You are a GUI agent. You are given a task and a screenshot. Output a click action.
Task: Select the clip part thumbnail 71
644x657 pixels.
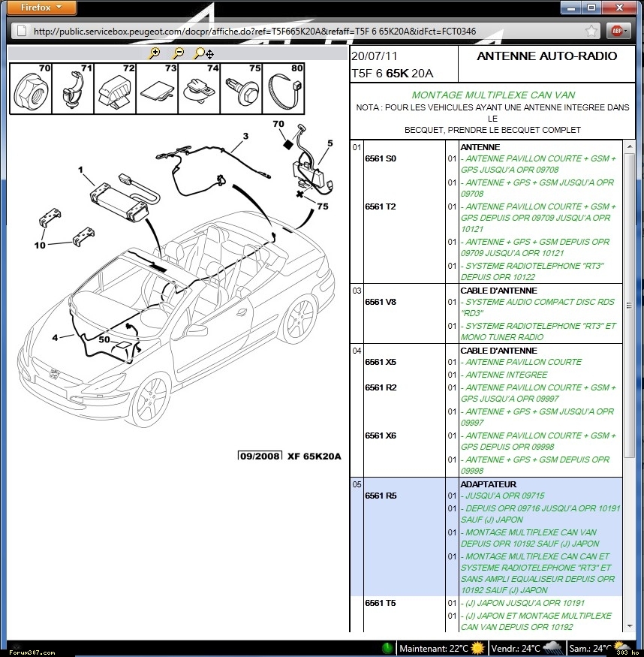tap(74, 88)
